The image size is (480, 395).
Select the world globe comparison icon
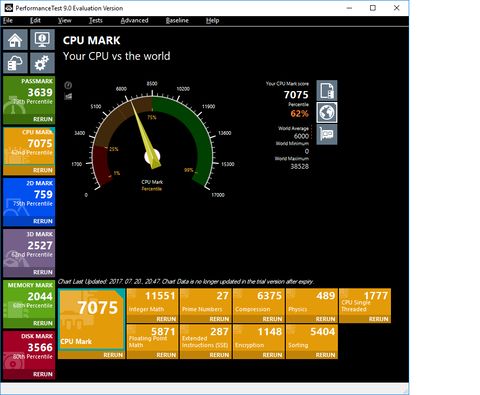pyautogui.click(x=327, y=112)
